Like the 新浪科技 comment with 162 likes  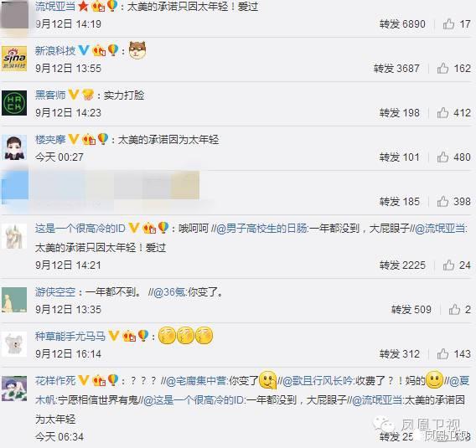pyautogui.click(x=443, y=68)
